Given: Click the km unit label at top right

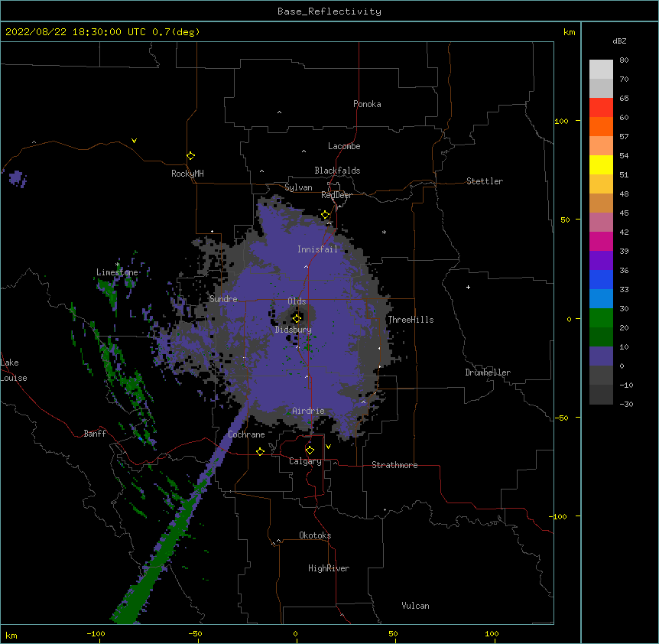Looking at the screenshot, I should click(x=569, y=32).
